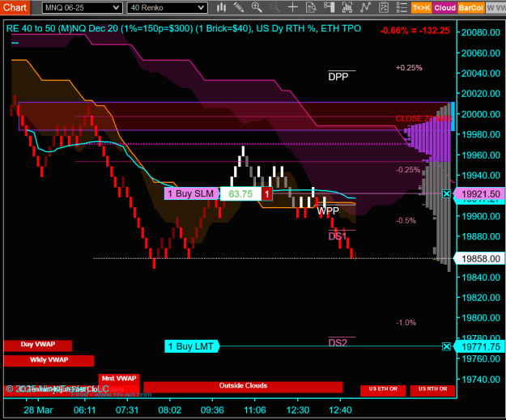
Task: Click the -0.5% level label
Action: click(406, 221)
